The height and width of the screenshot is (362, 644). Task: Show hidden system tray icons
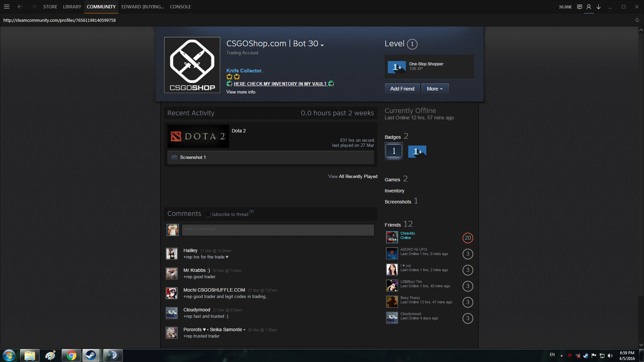click(561, 355)
